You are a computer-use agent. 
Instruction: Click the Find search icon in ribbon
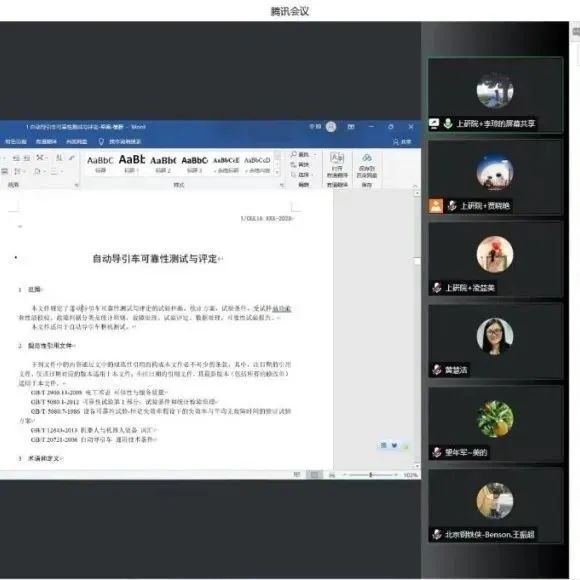click(294, 154)
